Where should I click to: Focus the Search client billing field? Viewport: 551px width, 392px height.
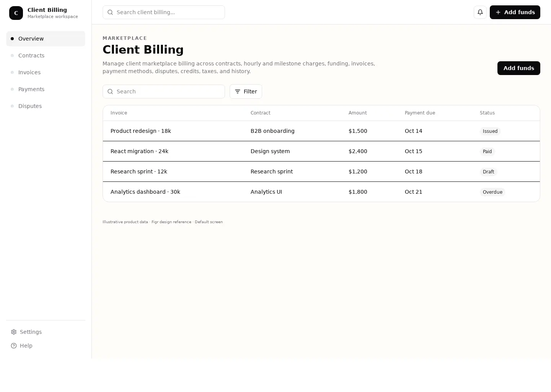tap(164, 12)
